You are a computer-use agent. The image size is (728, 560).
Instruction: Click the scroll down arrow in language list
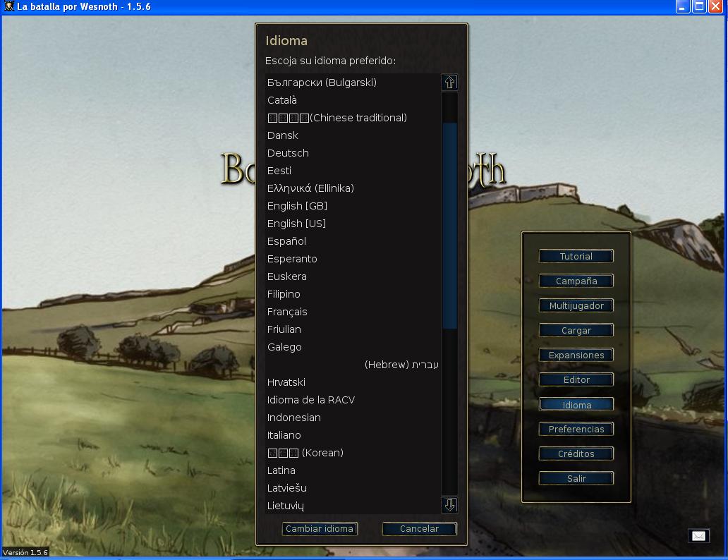(449, 505)
